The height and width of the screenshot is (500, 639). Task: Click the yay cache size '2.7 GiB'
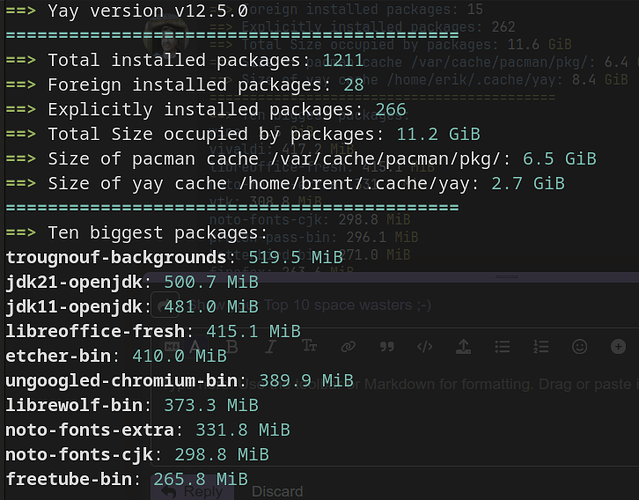[528, 183]
